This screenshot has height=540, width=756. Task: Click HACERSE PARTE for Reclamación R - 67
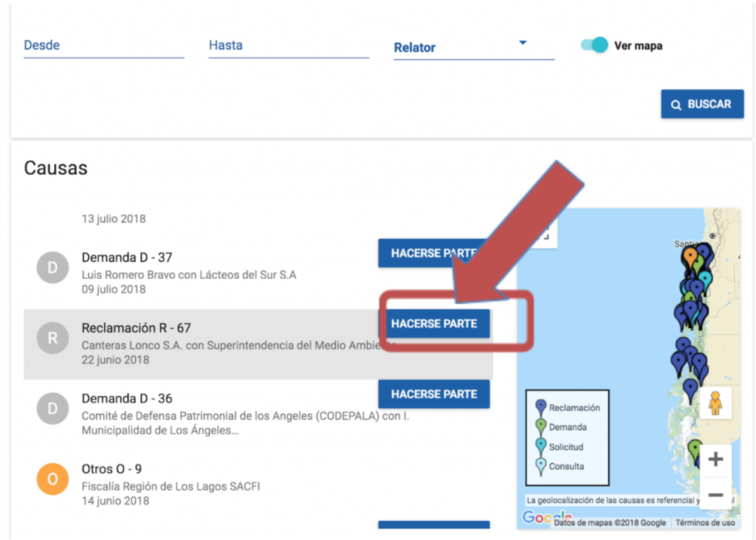click(x=433, y=324)
